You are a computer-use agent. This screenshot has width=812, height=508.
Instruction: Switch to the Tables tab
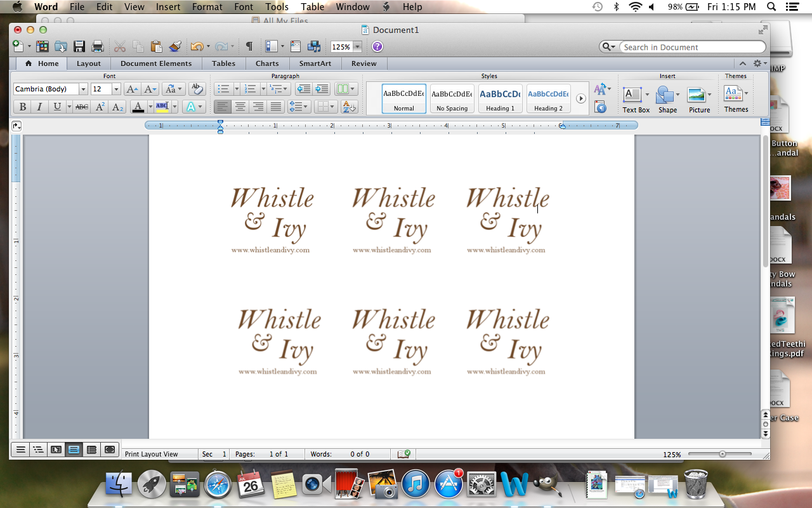pyautogui.click(x=224, y=63)
